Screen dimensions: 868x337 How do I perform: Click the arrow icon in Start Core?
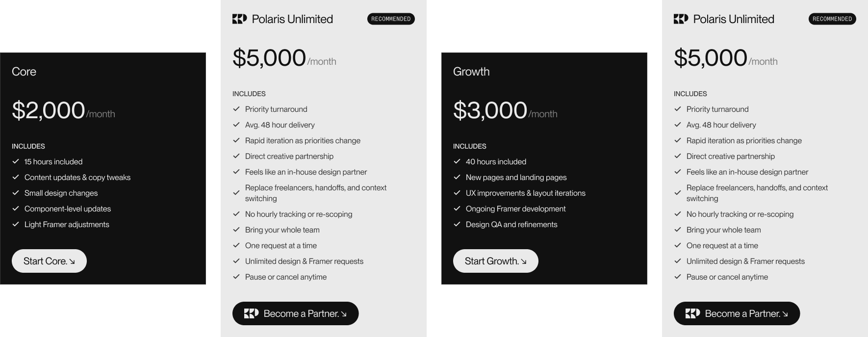tap(72, 261)
